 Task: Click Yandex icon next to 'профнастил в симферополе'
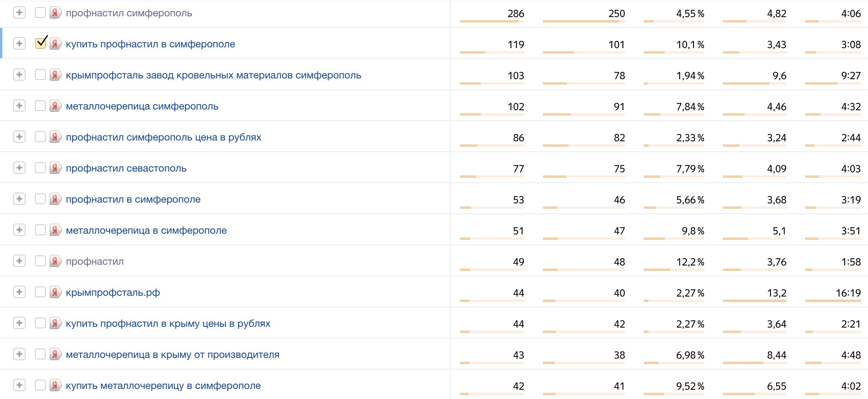click(55, 199)
